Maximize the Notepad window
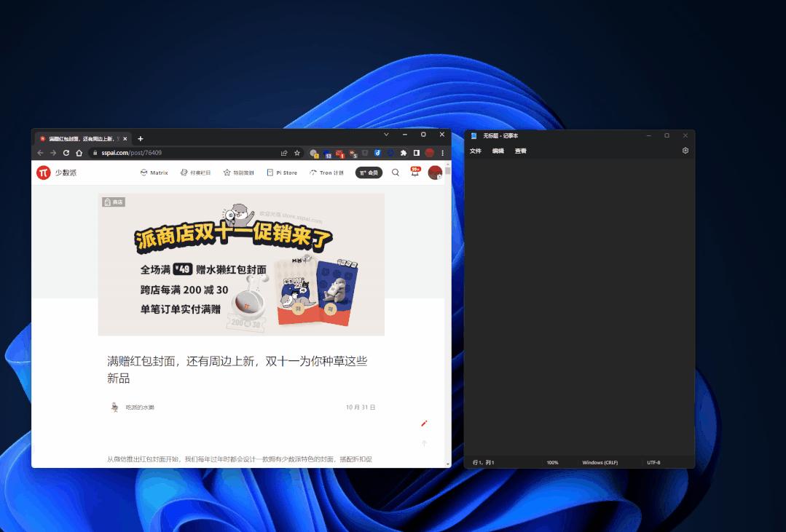This screenshot has width=786, height=532. pos(667,135)
